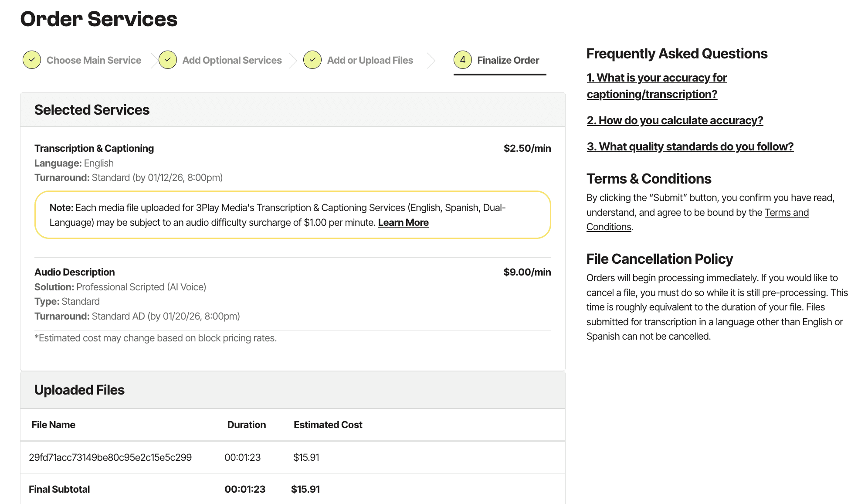Click the Add Optional Services checkmark icon

(168, 60)
